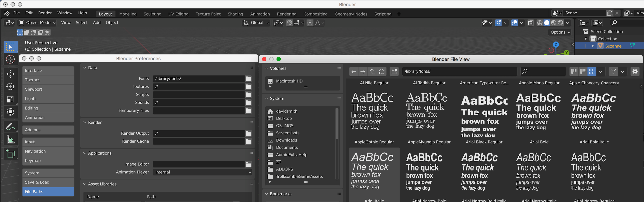Viewport: 644px width, 202px height.
Task: Collapse the Bookmarks panel
Action: coord(266,194)
